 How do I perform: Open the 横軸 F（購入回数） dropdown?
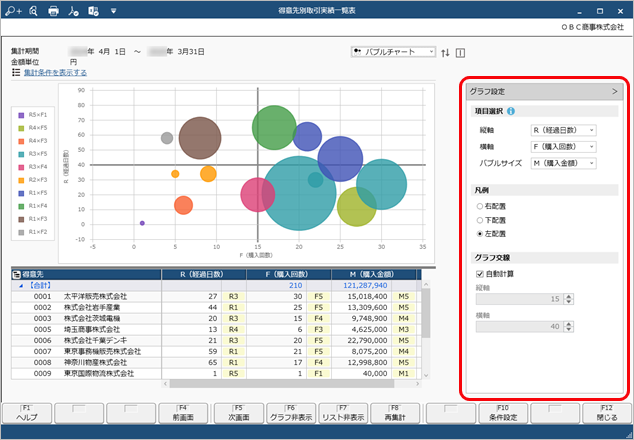563,147
